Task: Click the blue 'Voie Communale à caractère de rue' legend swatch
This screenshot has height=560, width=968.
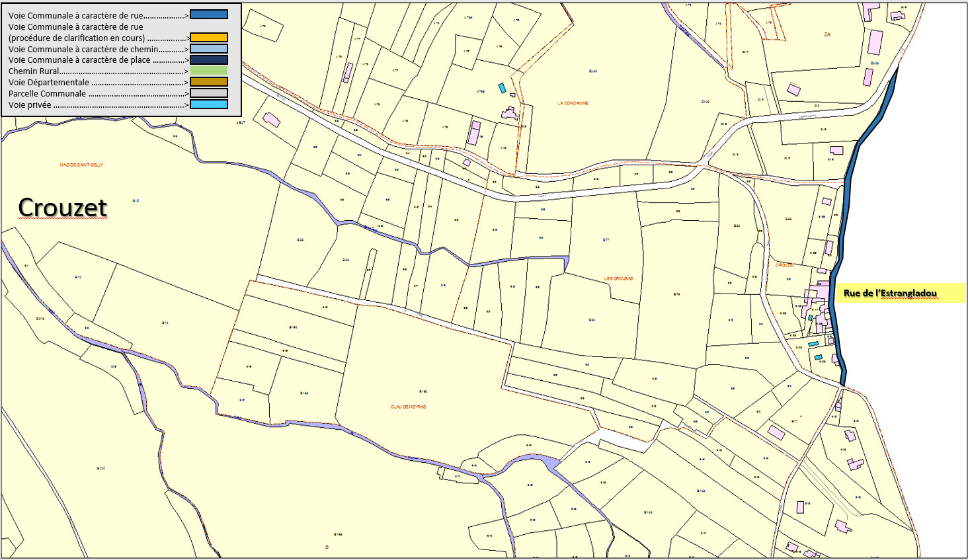Action: coord(209,15)
